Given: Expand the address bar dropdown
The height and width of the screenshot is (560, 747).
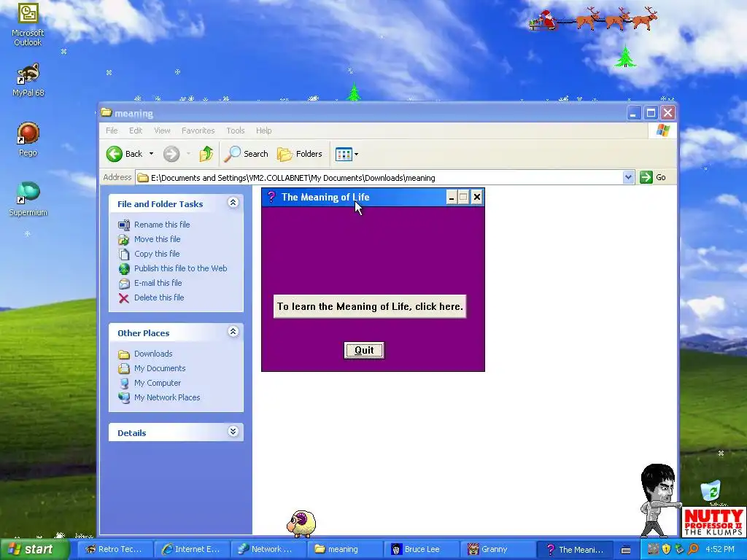Looking at the screenshot, I should click(x=628, y=178).
